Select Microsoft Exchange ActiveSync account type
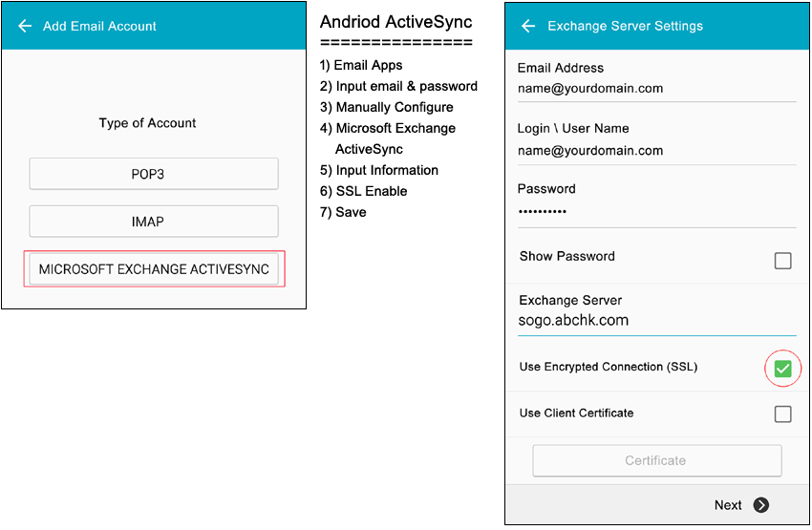The height and width of the screenshot is (530, 812). [x=154, y=269]
